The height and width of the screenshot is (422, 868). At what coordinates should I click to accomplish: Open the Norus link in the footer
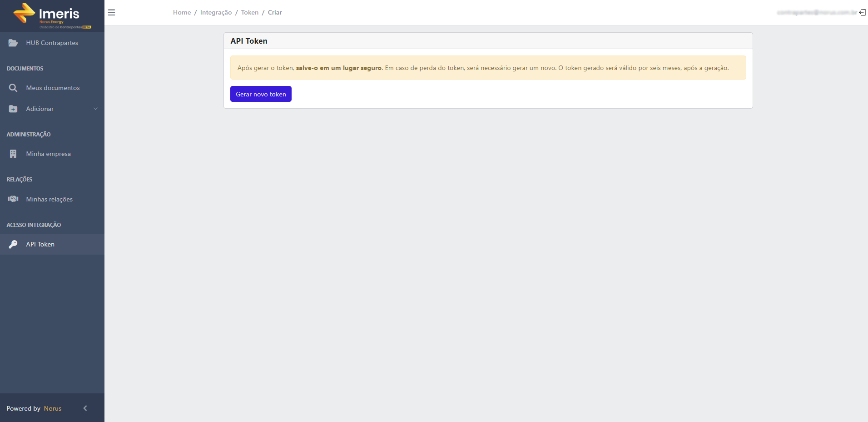(x=53, y=408)
